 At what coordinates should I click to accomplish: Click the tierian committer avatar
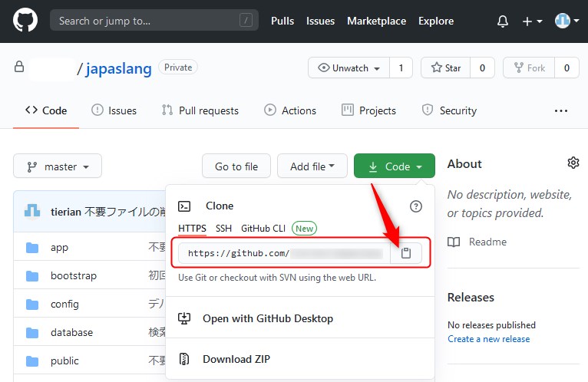point(32,211)
